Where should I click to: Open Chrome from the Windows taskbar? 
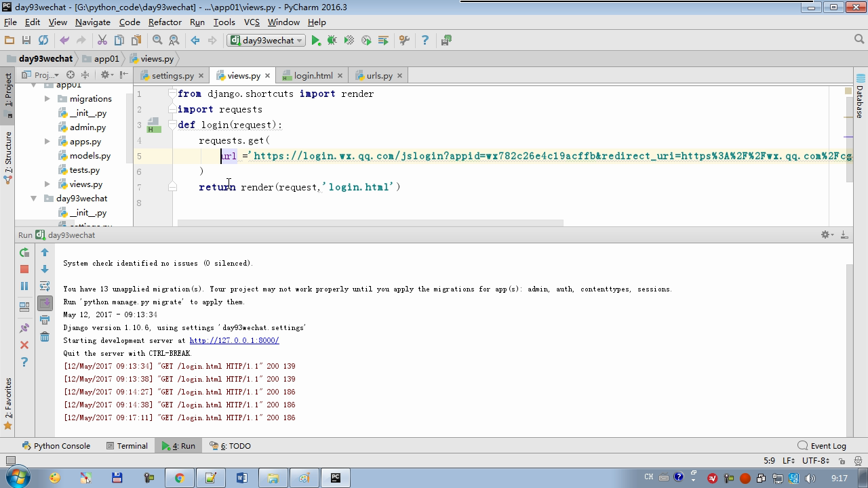coord(179,478)
